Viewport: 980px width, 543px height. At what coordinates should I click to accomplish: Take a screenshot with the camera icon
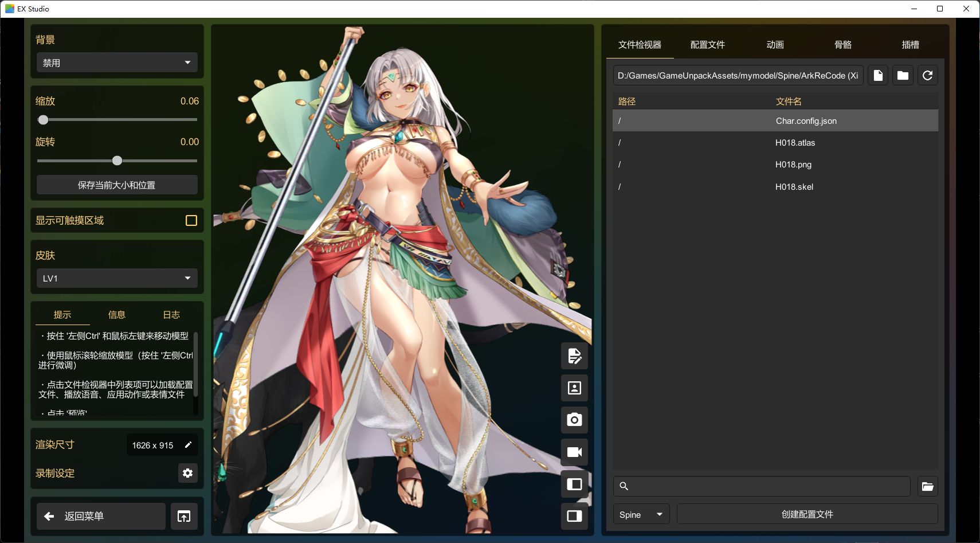coord(574,420)
